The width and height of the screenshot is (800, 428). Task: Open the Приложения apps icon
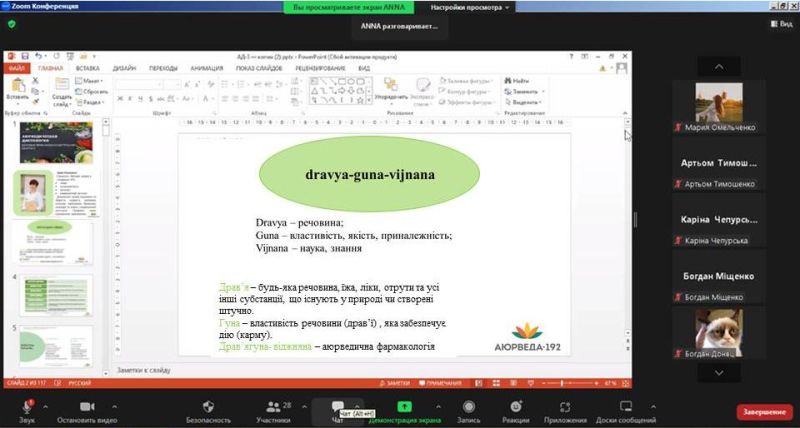[x=566, y=406]
